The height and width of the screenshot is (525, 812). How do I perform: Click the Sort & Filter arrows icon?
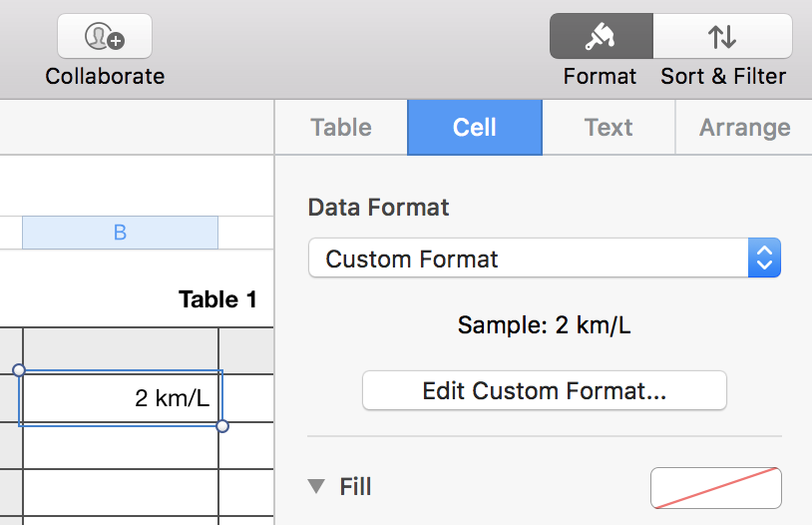[722, 37]
